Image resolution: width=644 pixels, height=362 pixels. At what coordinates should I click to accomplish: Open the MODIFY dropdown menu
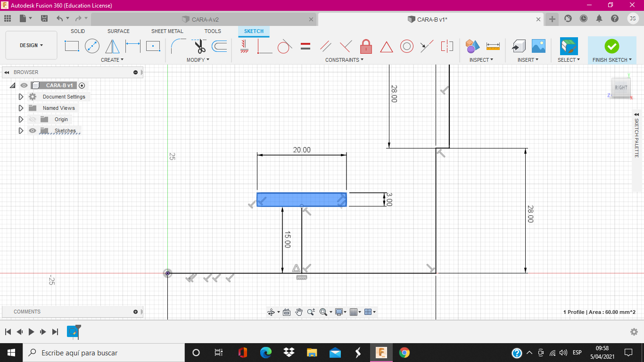198,60
